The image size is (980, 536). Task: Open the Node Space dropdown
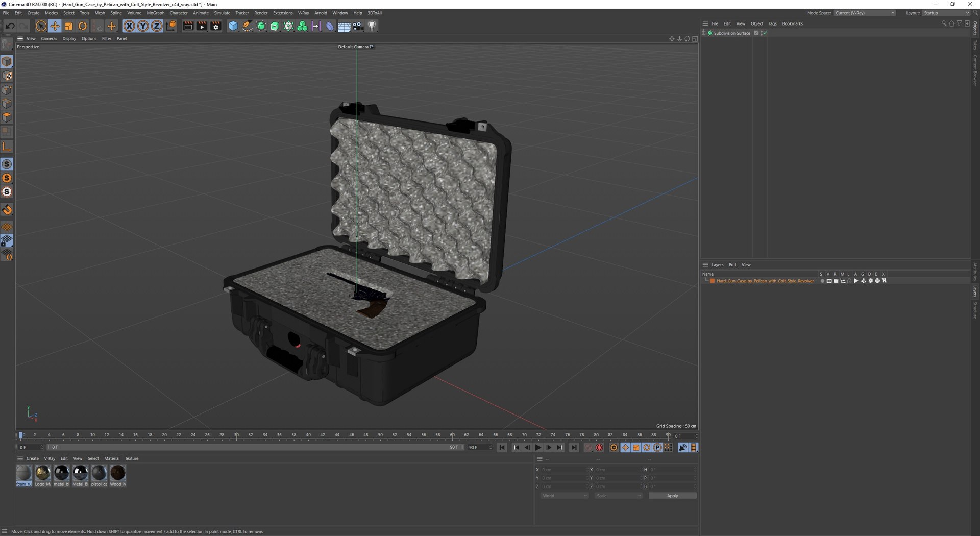(865, 13)
